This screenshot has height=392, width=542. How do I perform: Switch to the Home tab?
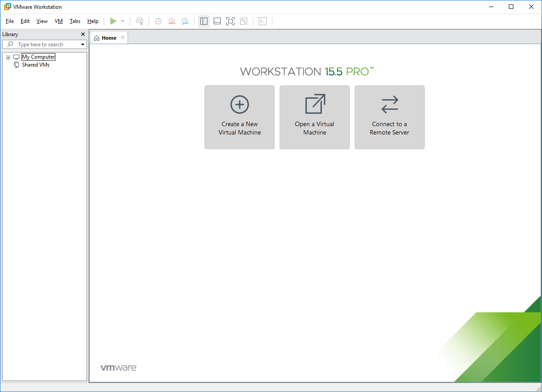[x=109, y=38]
